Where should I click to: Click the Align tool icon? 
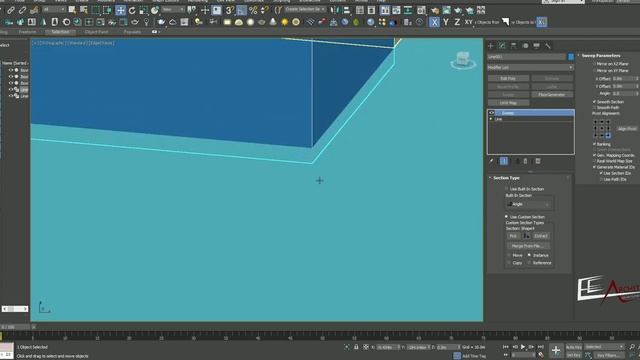point(346,10)
